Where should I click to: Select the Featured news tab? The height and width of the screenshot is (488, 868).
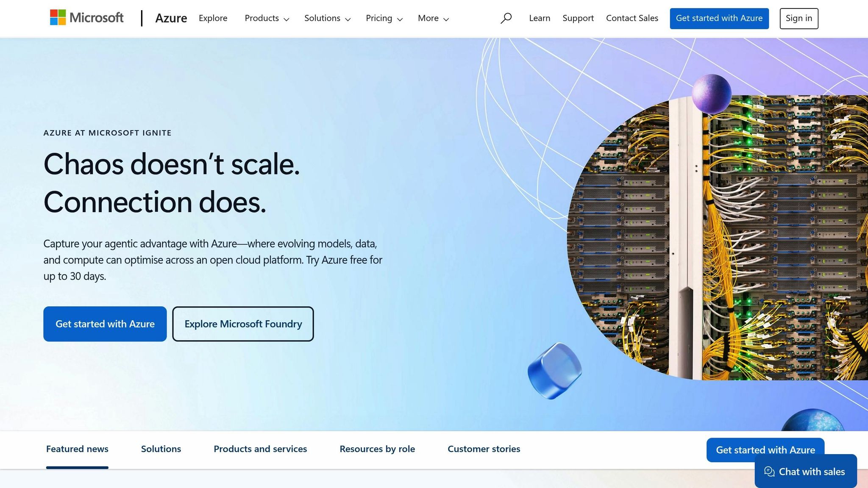tap(77, 449)
